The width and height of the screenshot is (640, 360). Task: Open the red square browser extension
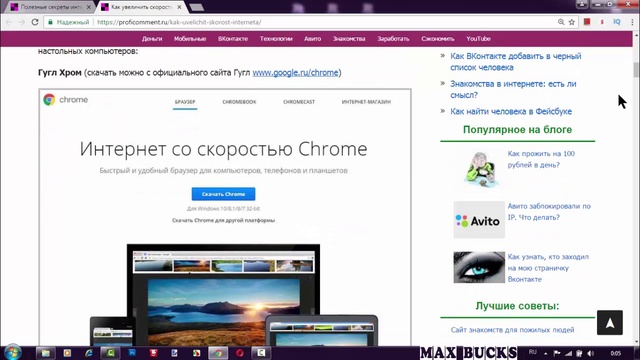tap(587, 22)
